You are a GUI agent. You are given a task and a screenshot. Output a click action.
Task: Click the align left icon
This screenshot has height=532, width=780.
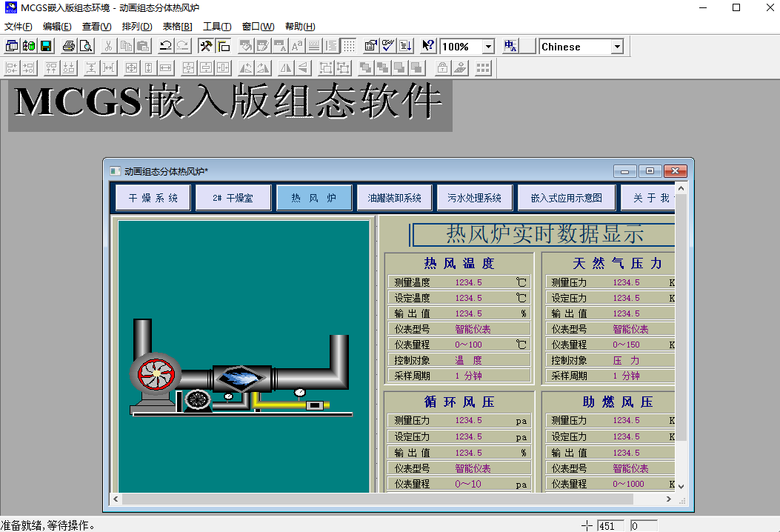click(x=12, y=67)
